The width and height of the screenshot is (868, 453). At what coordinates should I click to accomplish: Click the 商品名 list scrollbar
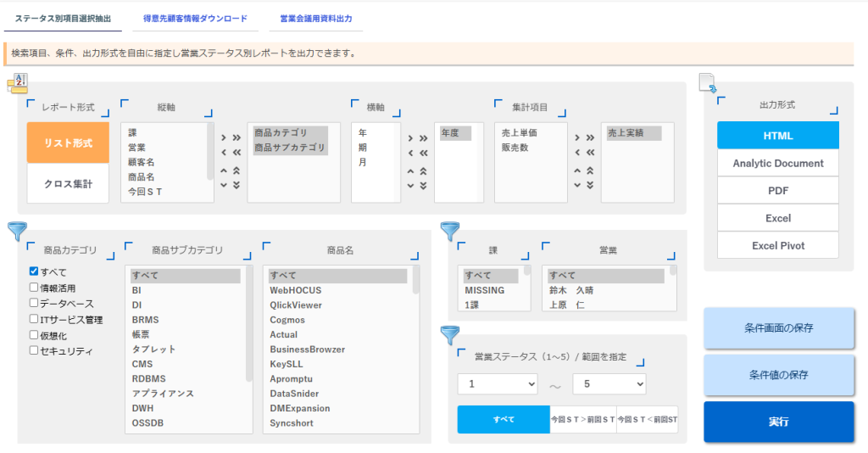415,280
